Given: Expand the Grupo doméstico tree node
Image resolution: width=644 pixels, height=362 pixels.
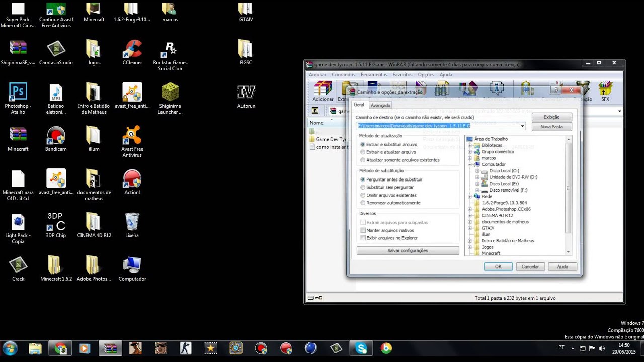Looking at the screenshot, I should point(470,152).
